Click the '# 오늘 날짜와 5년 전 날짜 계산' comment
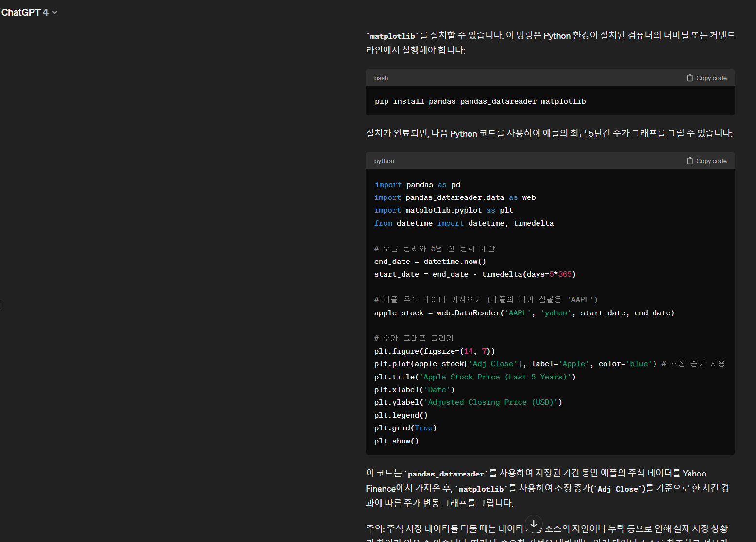 (435, 248)
